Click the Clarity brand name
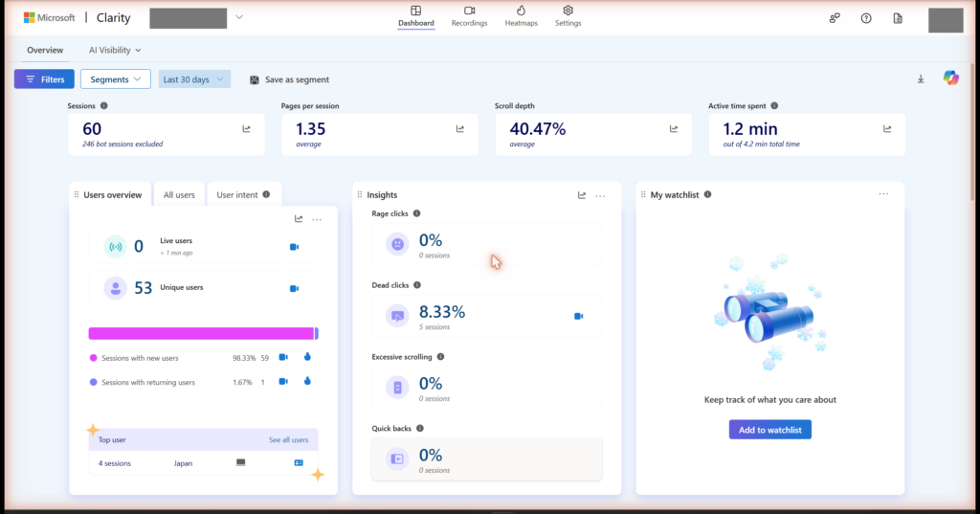980x514 pixels. pyautogui.click(x=113, y=17)
